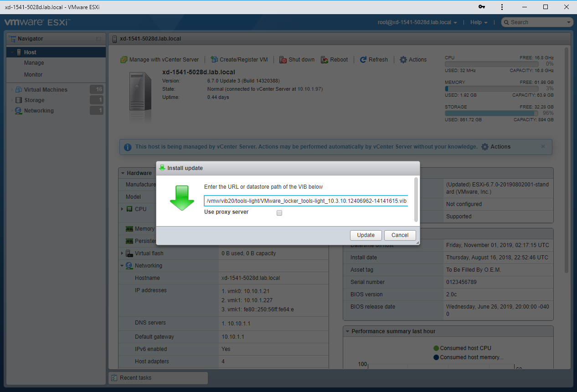Open the browser three-dot menu
Image resolution: width=577 pixels, height=392 pixels.
tap(502, 7)
